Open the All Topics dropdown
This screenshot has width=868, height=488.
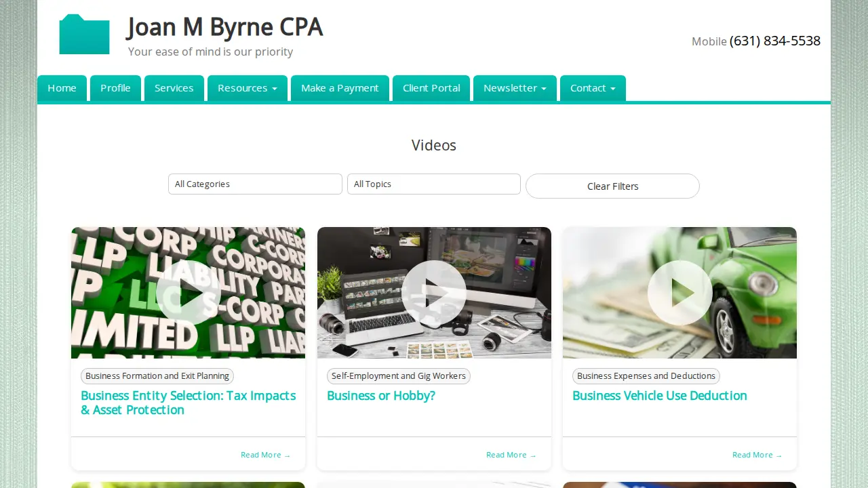[434, 184]
